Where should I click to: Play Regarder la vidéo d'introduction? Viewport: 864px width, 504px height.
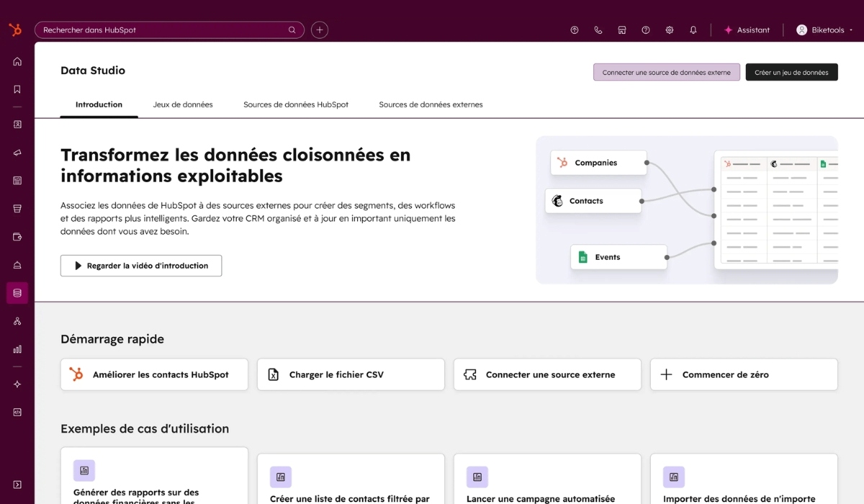141,266
